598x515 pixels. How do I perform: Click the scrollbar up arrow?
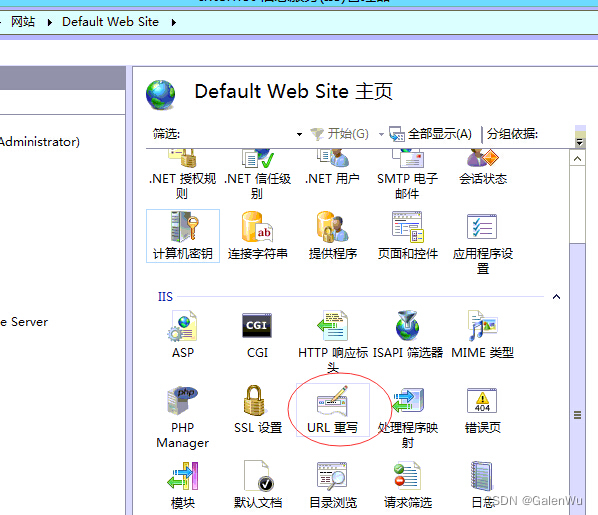coord(577,158)
